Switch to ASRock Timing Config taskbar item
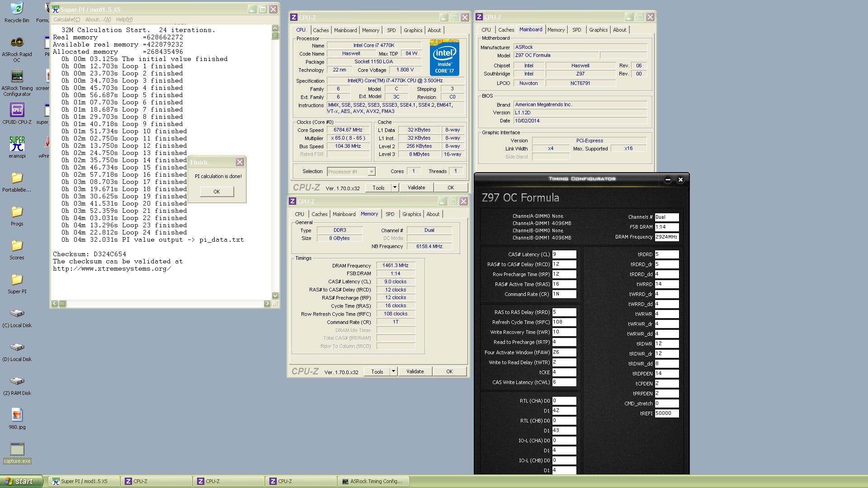Image resolution: width=868 pixels, height=488 pixels. point(374,481)
